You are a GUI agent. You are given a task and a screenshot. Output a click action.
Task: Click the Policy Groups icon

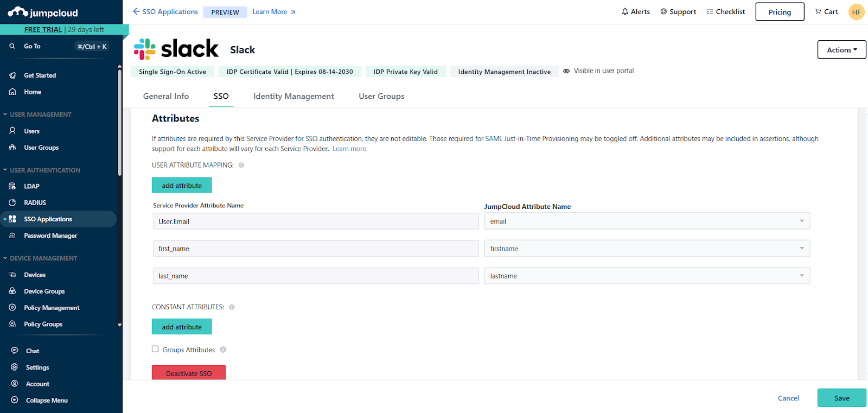(x=12, y=324)
